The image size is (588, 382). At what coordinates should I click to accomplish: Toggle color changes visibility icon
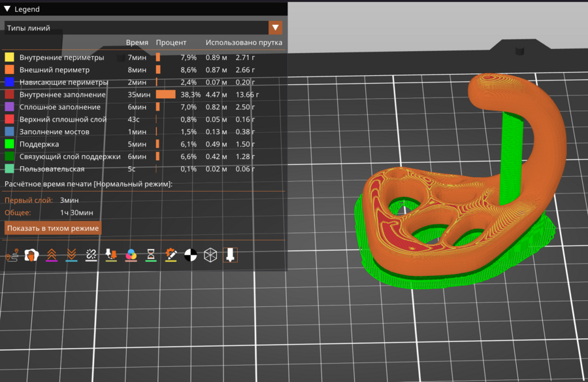pyautogui.click(x=131, y=255)
